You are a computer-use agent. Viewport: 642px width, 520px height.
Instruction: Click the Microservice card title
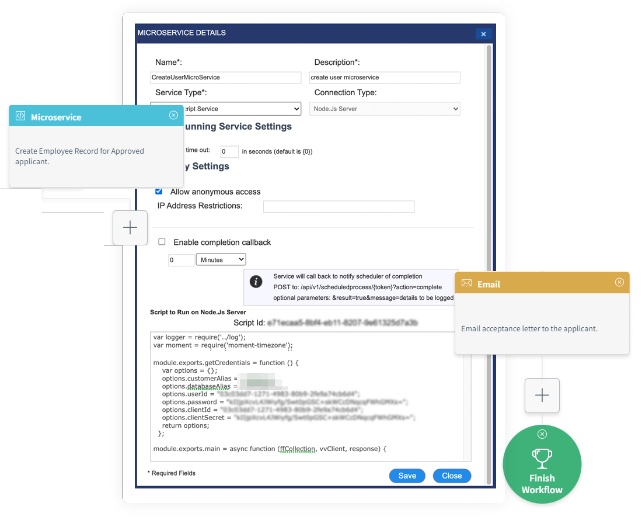[56, 117]
